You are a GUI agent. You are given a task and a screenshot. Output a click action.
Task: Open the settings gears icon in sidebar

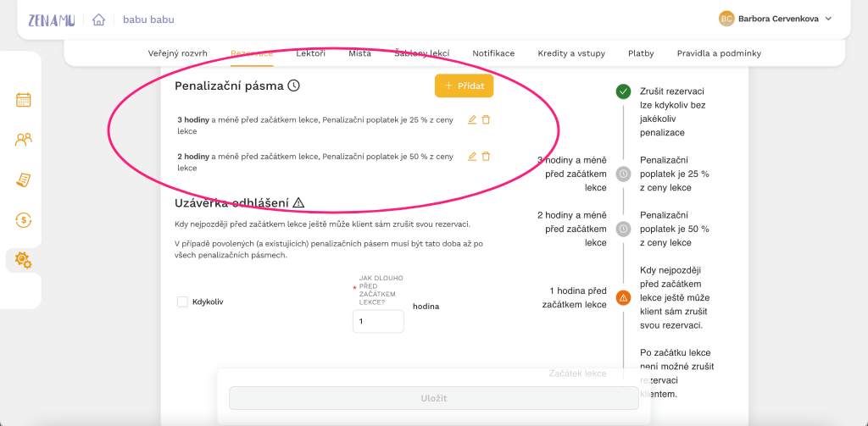[23, 260]
